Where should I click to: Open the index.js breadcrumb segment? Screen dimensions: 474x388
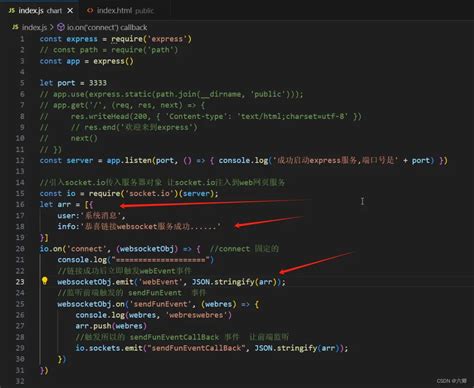pyautogui.click(x=30, y=27)
